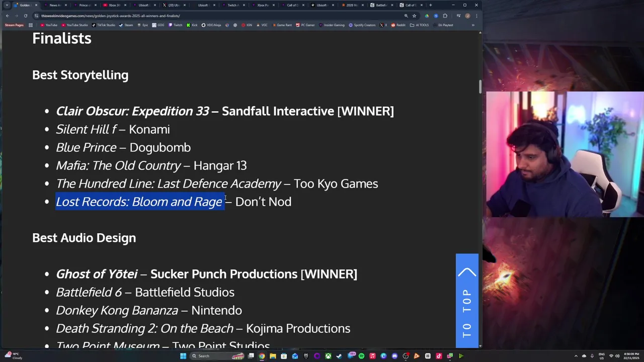Open Epic bookmark
Screen dimensions: 644x362
tap(143, 25)
